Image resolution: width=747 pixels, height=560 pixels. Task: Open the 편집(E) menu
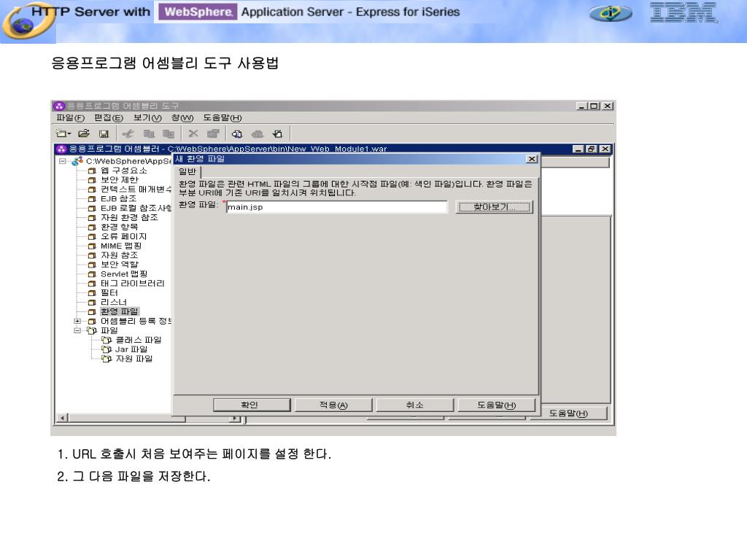coord(109,117)
